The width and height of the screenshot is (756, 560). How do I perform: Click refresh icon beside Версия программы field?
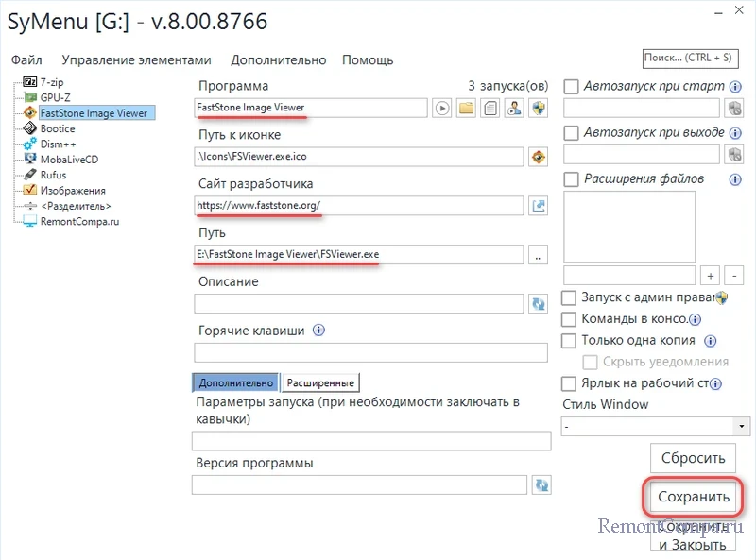click(x=541, y=485)
